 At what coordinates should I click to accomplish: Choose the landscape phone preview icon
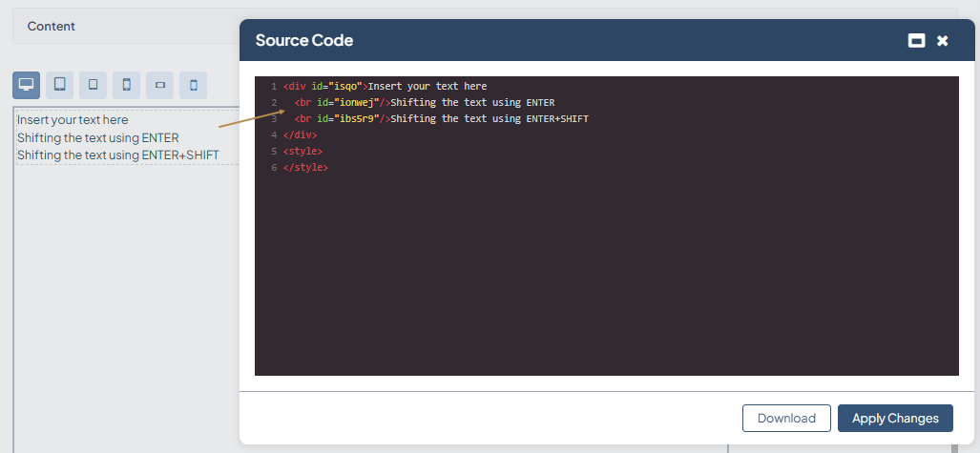[x=159, y=85]
